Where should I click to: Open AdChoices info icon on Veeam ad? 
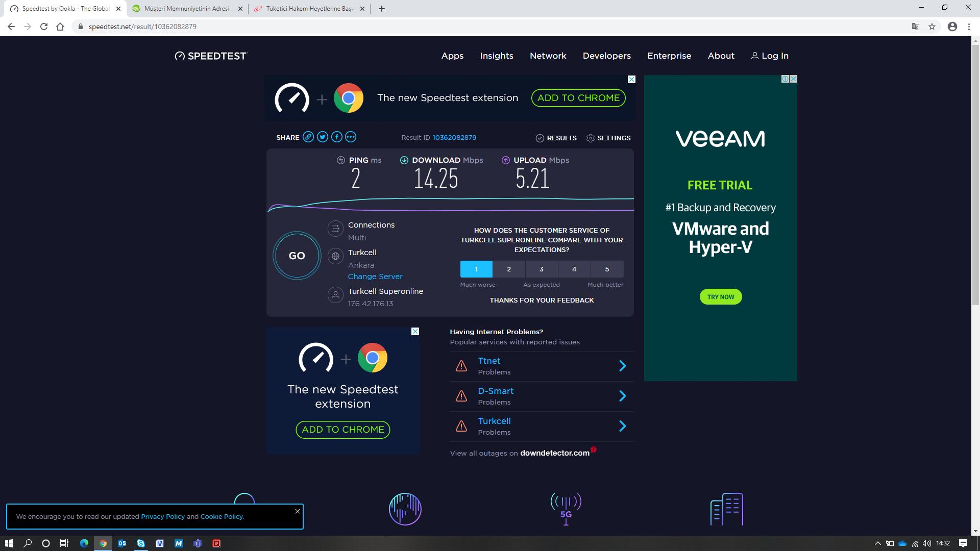786,79
